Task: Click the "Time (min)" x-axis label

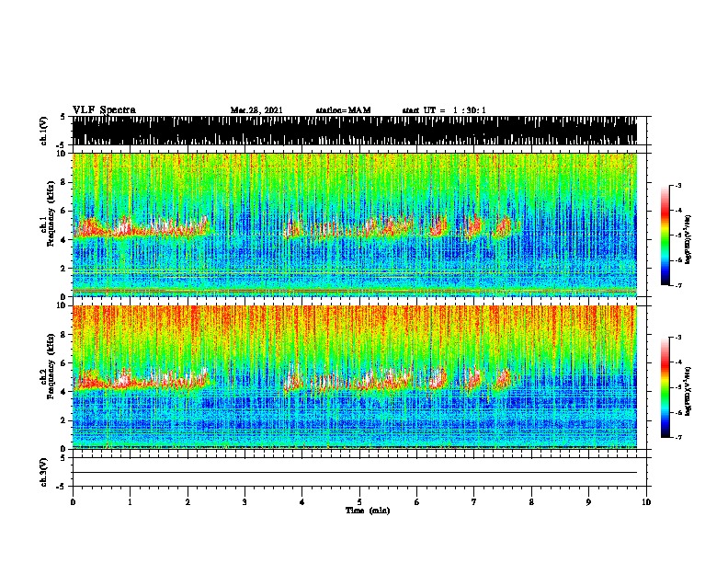Action: point(368,511)
